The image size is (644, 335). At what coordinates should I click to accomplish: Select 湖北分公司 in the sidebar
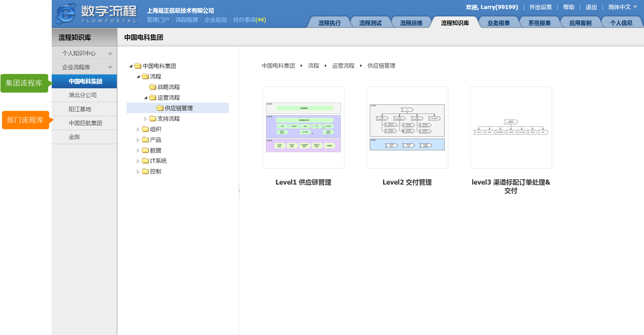pos(83,95)
